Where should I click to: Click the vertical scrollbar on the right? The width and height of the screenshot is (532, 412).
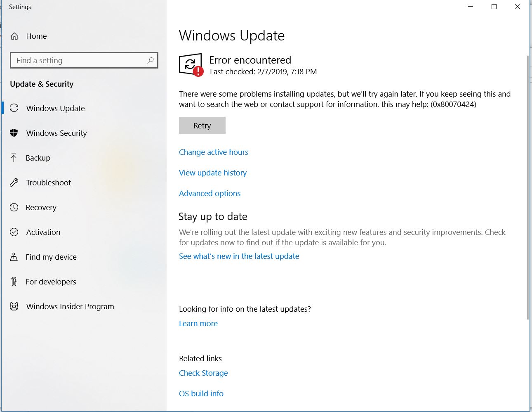coord(528,187)
